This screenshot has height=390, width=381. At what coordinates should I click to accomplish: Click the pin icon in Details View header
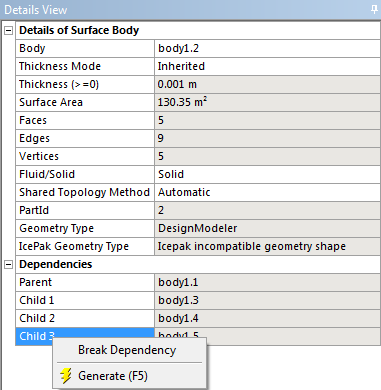click(x=374, y=9)
